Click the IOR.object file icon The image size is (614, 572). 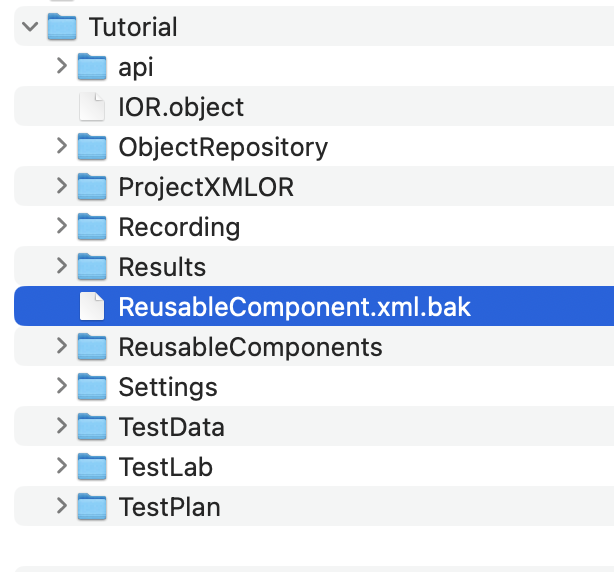[92, 106]
